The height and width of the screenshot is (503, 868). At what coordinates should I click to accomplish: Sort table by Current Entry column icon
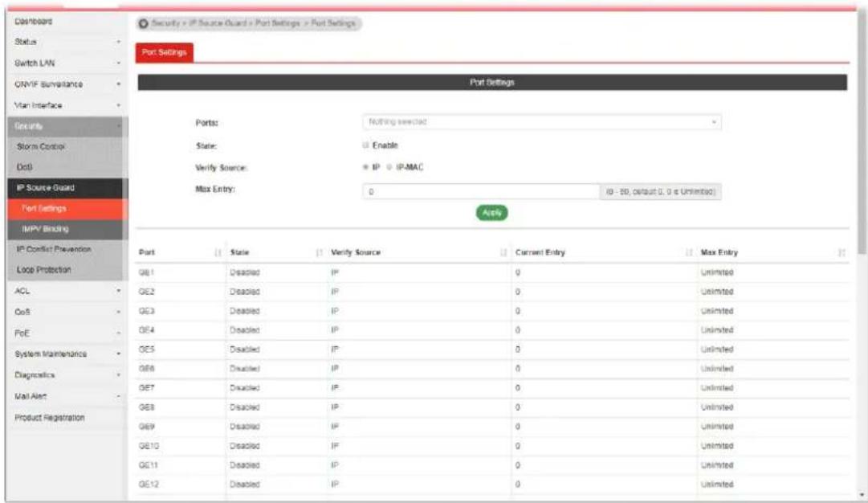click(x=689, y=252)
